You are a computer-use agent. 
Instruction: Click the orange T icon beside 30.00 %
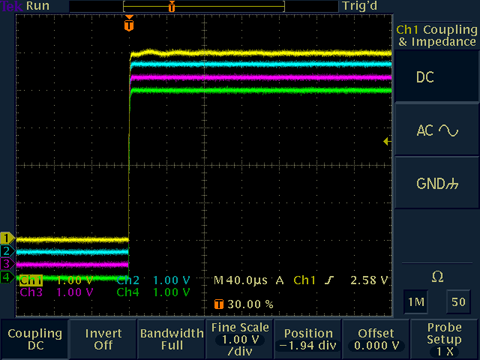click(x=219, y=304)
